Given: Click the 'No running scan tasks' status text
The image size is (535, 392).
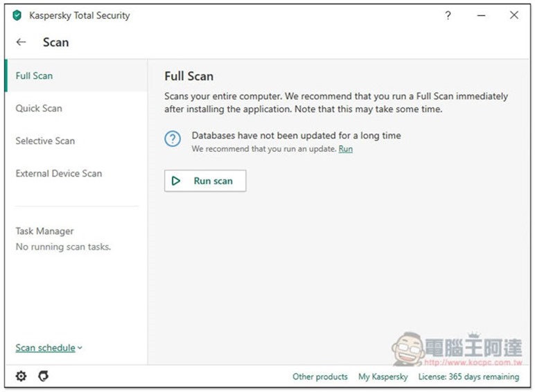Looking at the screenshot, I should coord(63,247).
